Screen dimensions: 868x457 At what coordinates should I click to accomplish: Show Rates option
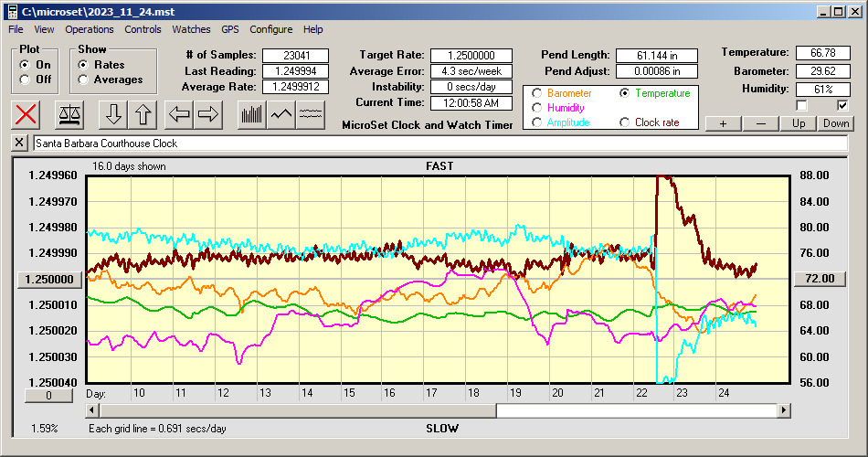83,65
